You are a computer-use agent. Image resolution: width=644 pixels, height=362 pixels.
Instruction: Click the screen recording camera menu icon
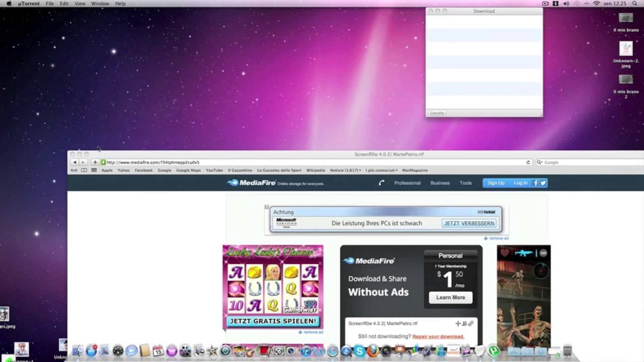545,4
